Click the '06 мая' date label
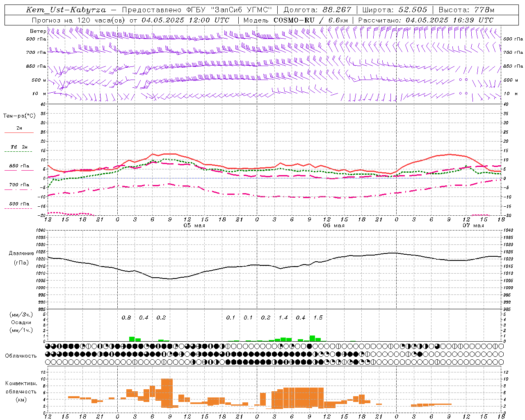 tap(333, 226)
